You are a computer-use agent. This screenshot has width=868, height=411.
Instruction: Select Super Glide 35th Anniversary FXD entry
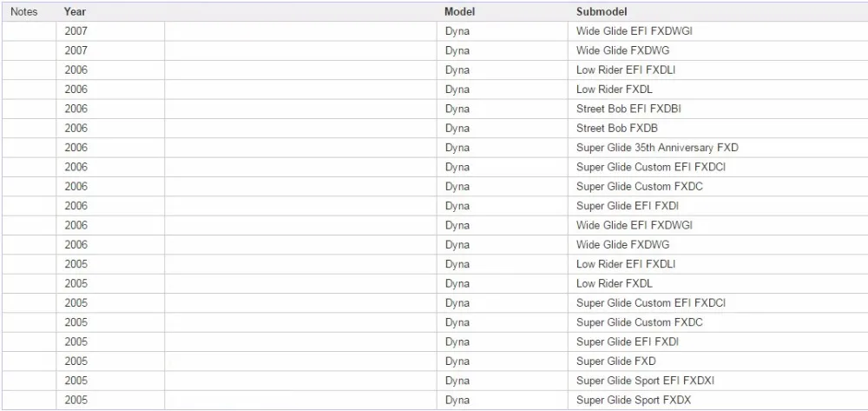coord(657,148)
